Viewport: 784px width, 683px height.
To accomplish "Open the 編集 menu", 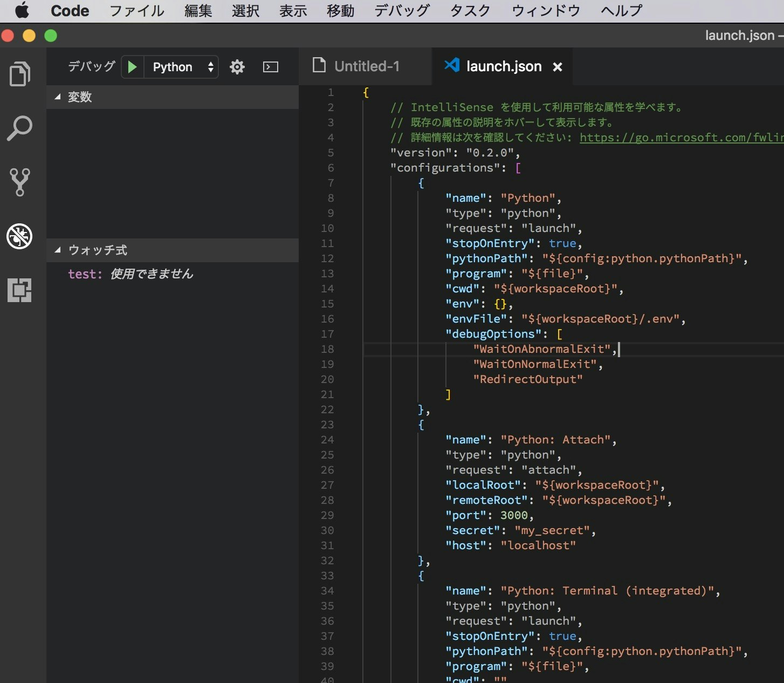I will pyautogui.click(x=198, y=10).
